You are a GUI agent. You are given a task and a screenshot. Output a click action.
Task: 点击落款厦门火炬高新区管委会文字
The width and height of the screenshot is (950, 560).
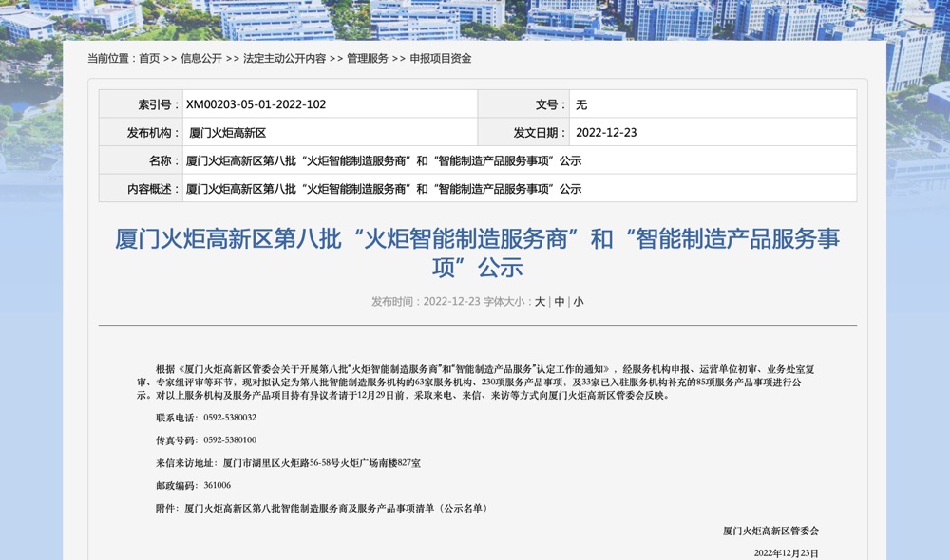pos(770,530)
